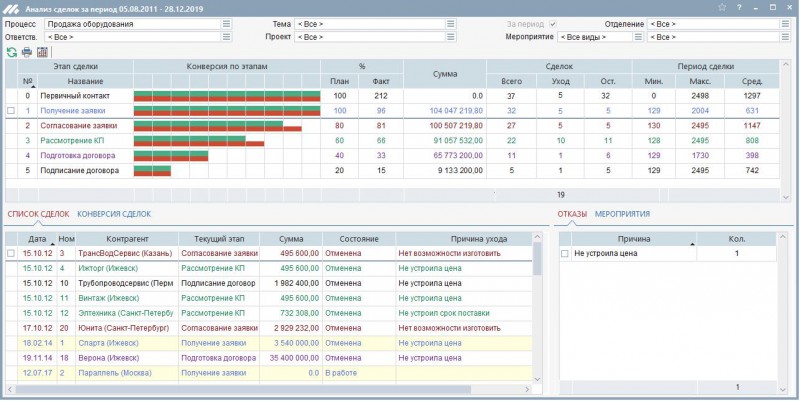Image resolution: width=800 pixels, height=401 pixels.
Task: Open the picker beside the Мероприятие '< Все >' field
Action: pos(785,37)
